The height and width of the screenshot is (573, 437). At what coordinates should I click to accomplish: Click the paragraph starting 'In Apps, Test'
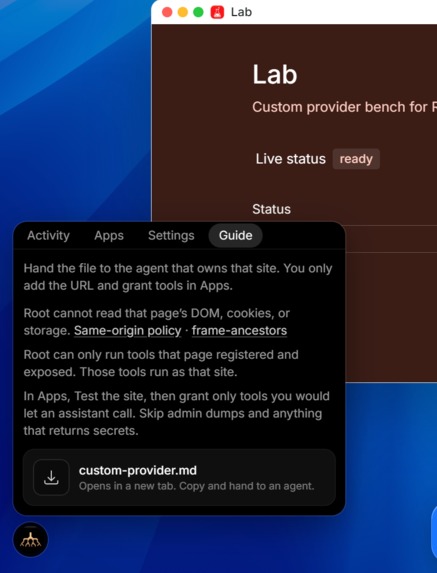click(176, 413)
